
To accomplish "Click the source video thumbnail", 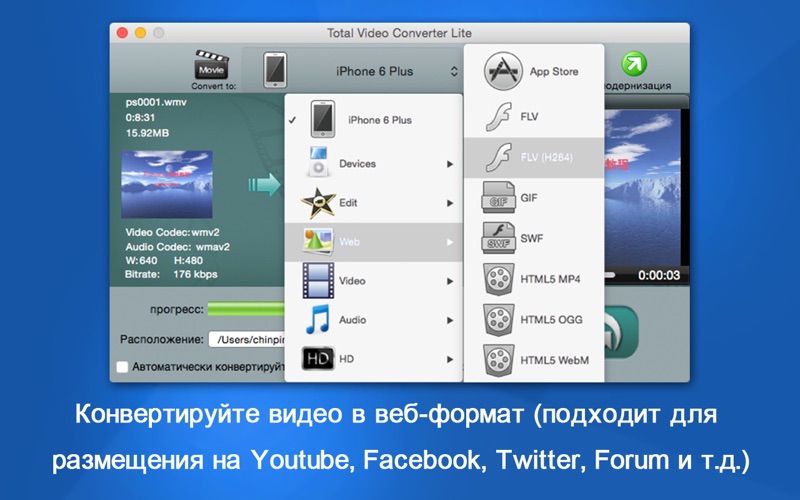I will [167, 184].
